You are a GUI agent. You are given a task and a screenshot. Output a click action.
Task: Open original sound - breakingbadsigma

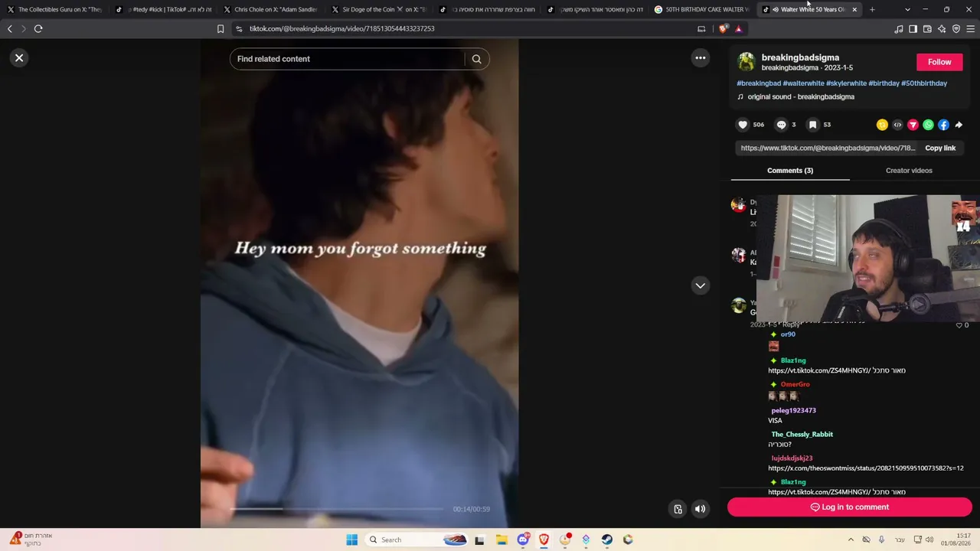coord(801,97)
